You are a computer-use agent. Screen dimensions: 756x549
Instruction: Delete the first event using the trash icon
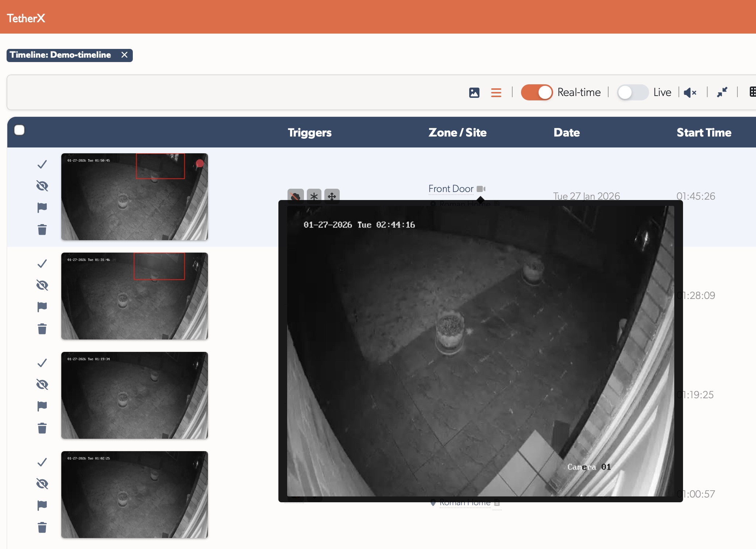[42, 230]
